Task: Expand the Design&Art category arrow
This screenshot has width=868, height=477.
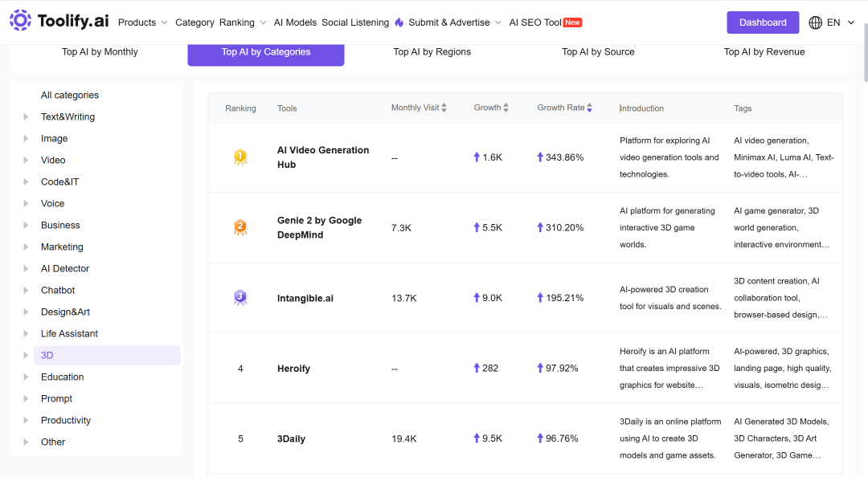Action: tap(26, 312)
